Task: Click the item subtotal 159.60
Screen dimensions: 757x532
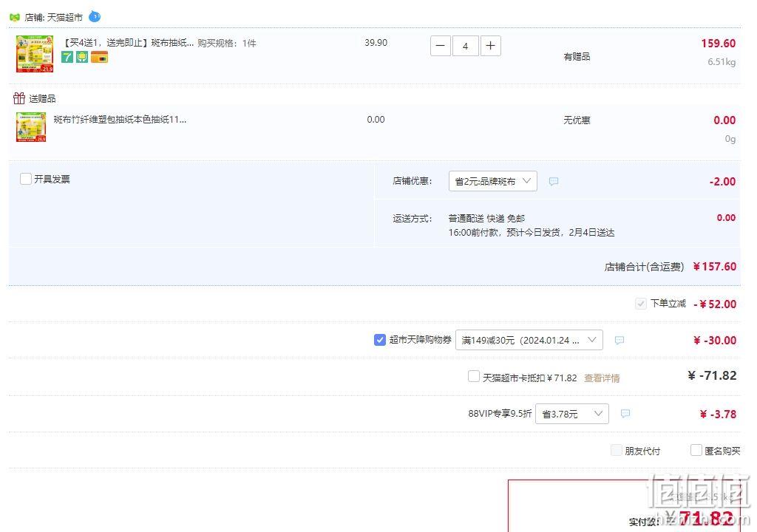Action: [719, 44]
